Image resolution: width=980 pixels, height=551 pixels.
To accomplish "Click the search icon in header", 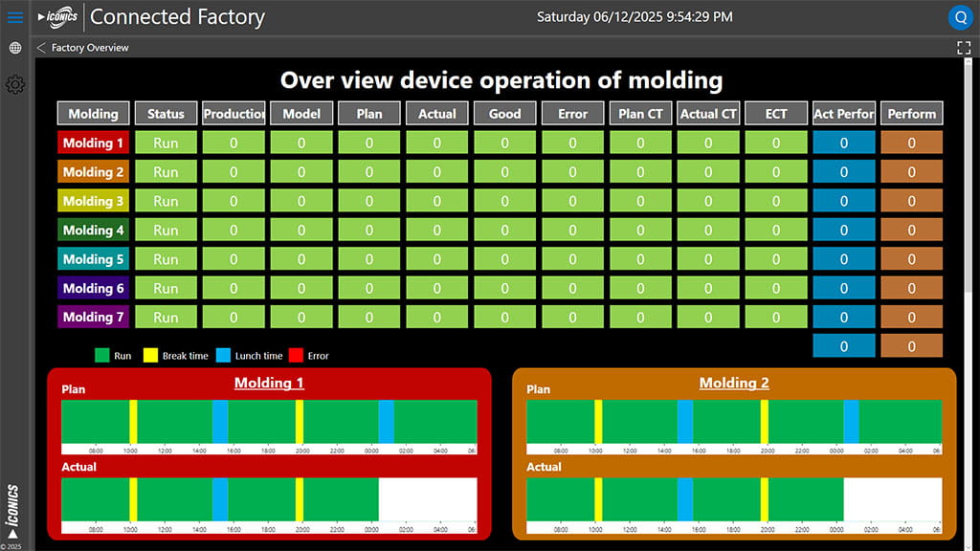I will pos(960,17).
